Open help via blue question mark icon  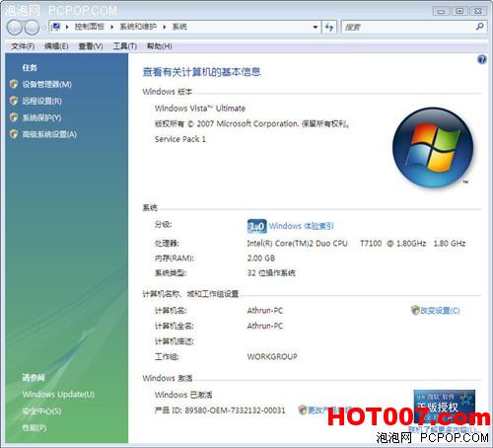(x=482, y=59)
